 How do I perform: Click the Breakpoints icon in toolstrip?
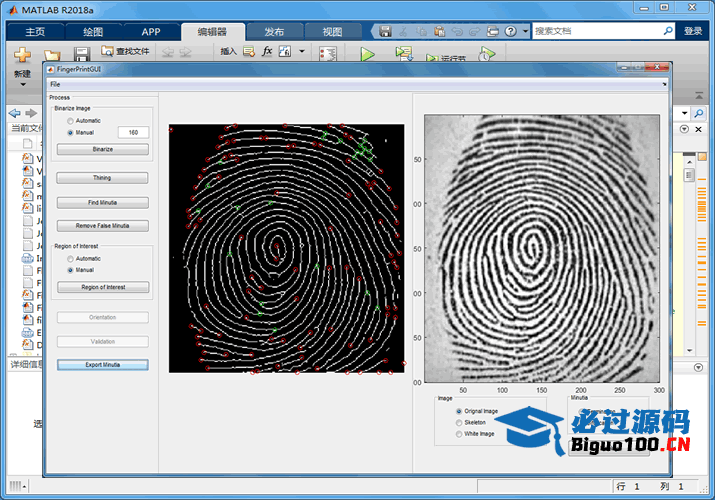[x=328, y=54]
